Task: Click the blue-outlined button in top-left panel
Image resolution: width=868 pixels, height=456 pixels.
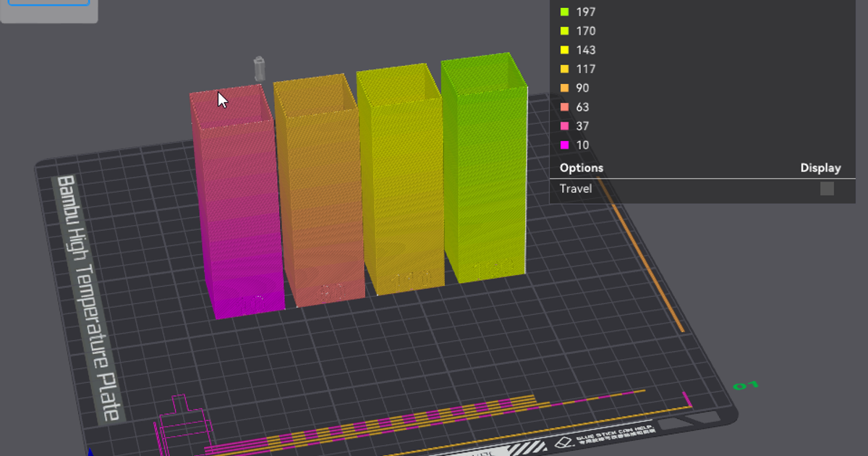Action: pos(49,2)
